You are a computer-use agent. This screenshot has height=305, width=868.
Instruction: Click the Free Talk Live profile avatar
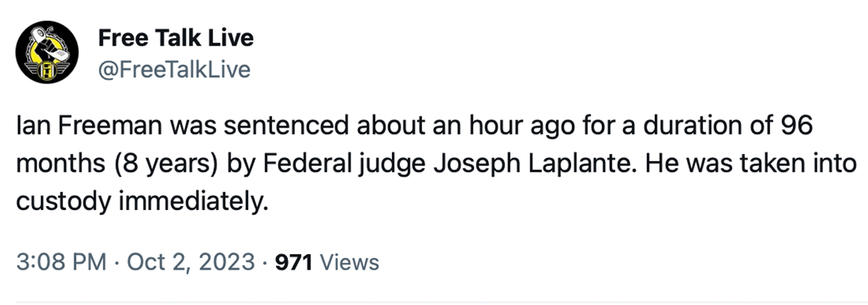(47, 52)
